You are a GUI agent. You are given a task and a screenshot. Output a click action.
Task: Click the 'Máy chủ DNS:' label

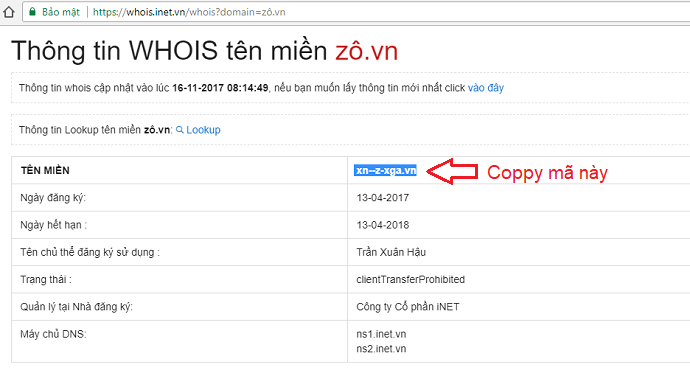click(x=53, y=334)
